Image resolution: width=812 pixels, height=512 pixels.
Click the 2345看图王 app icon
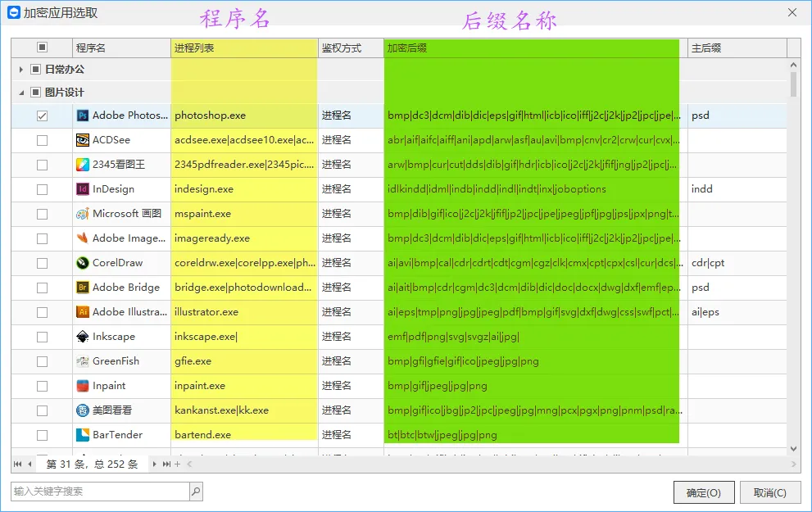[82, 165]
